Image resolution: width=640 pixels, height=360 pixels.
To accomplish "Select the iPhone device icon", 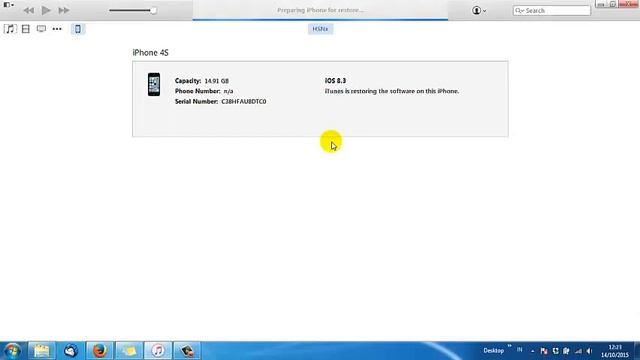I will tap(78, 29).
